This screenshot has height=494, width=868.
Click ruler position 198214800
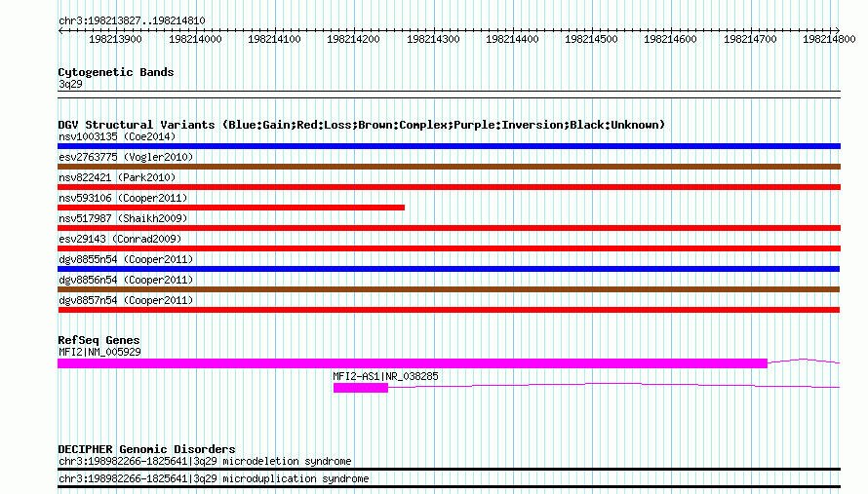(829, 39)
